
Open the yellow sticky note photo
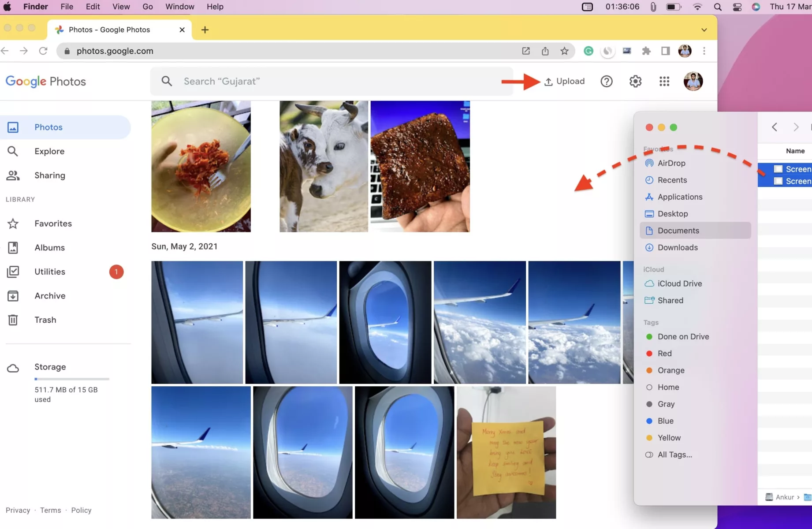coord(506,452)
